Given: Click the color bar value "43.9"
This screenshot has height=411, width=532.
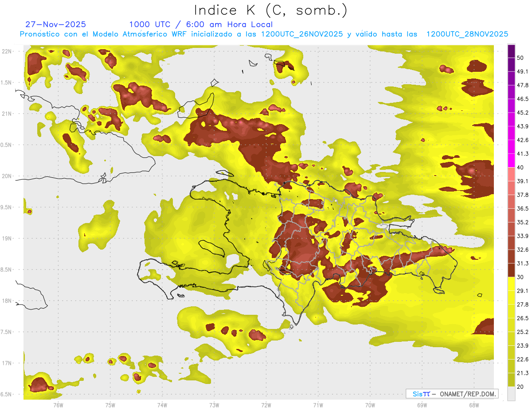Looking at the screenshot, I should [523, 126].
